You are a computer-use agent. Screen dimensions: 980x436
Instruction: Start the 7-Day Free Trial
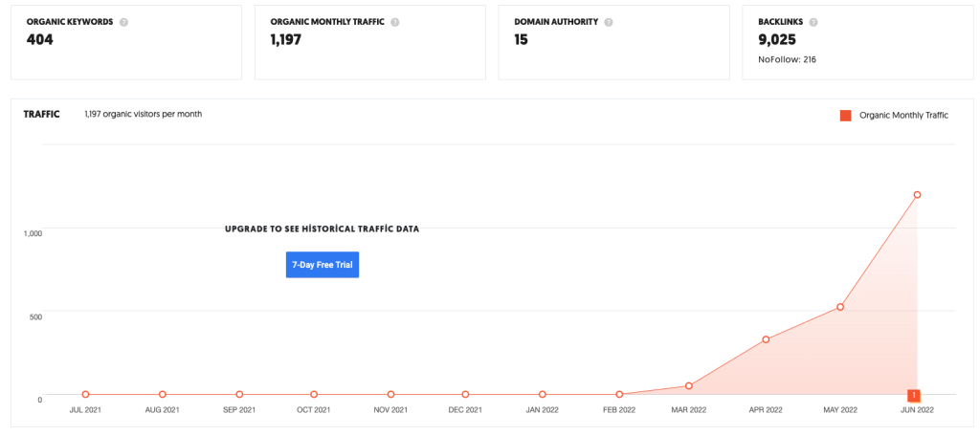click(323, 264)
